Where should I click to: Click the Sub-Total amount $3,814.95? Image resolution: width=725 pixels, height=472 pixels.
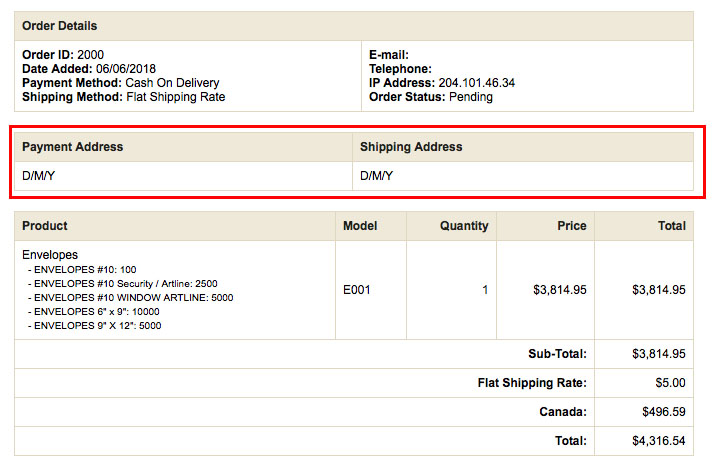pyautogui.click(x=658, y=354)
